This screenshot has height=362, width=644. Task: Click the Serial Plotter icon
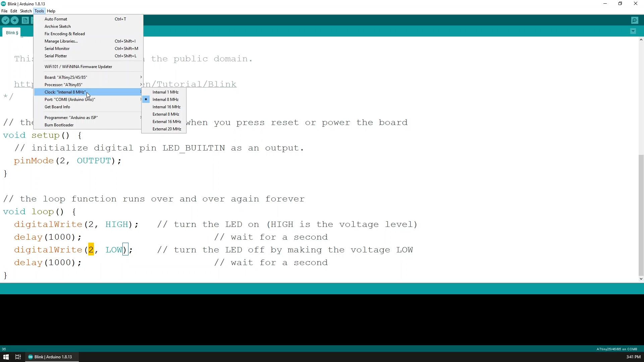pos(56,56)
